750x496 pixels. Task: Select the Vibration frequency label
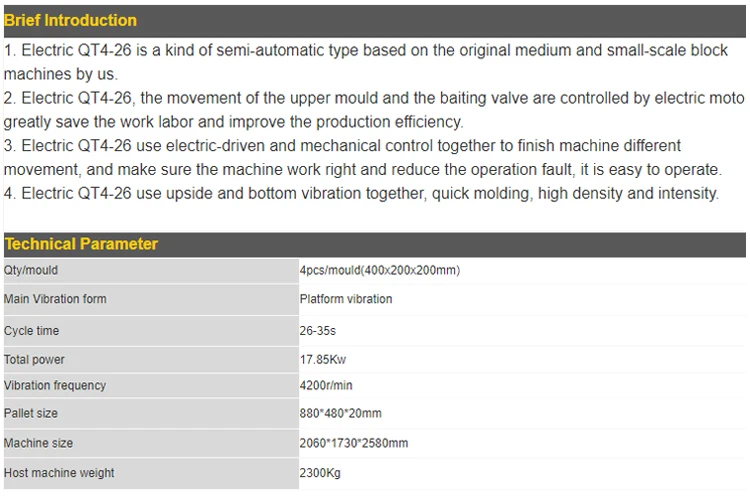[55, 385]
